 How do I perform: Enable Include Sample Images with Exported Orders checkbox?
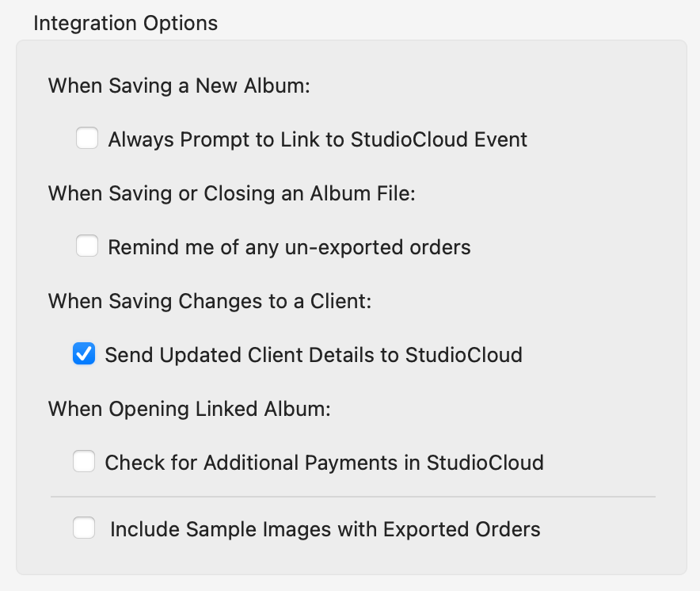[x=84, y=528]
